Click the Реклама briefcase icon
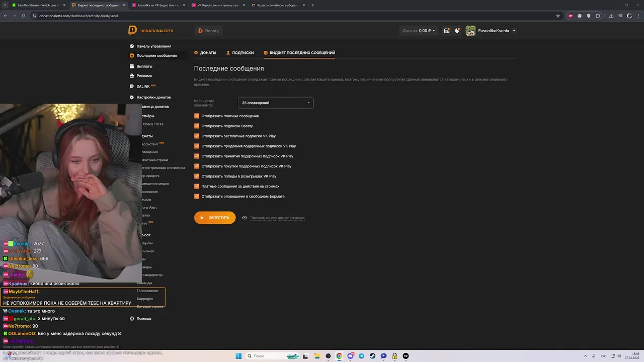Viewport: 644px width, 362px height. (x=132, y=76)
